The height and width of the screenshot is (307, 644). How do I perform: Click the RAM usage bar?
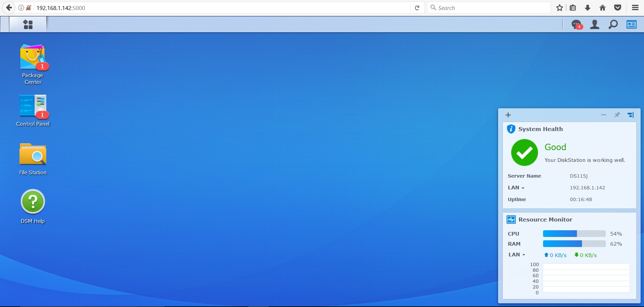(574, 244)
